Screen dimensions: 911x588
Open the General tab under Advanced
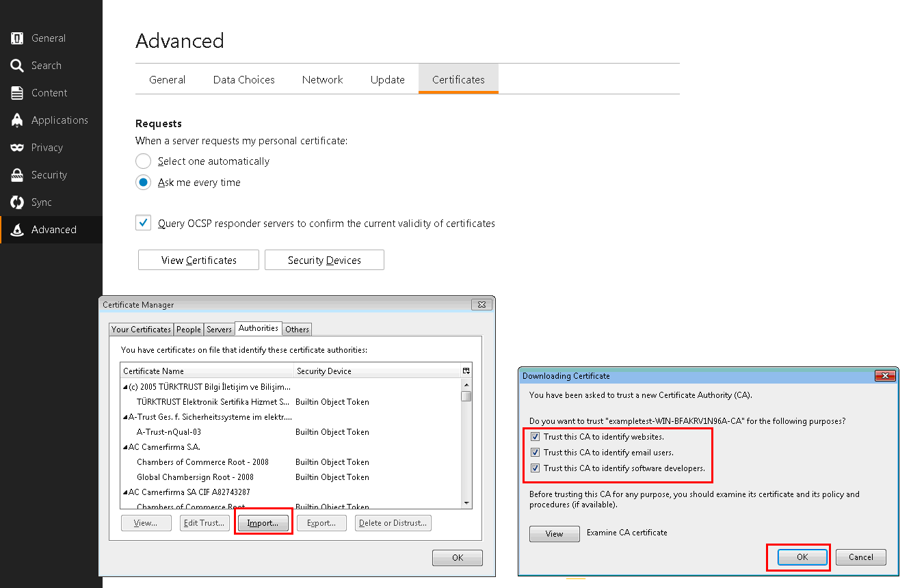[x=168, y=79]
